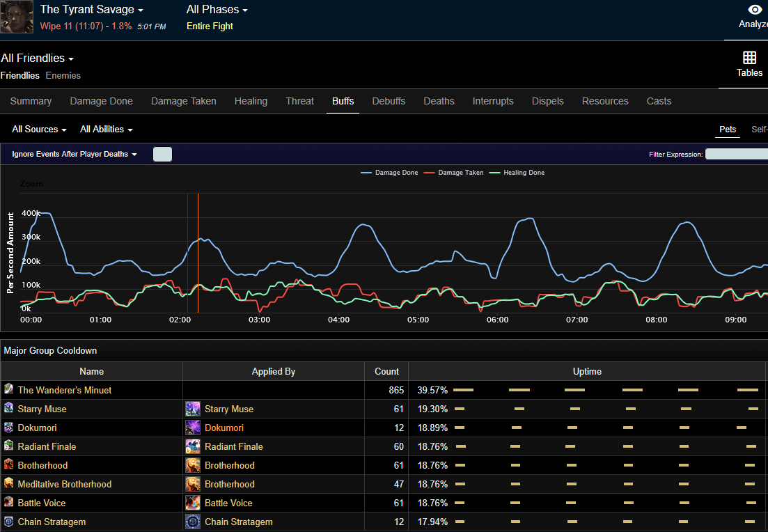The width and height of the screenshot is (768, 532).
Task: Click Dokumori icon in Name column
Action: tap(9, 427)
